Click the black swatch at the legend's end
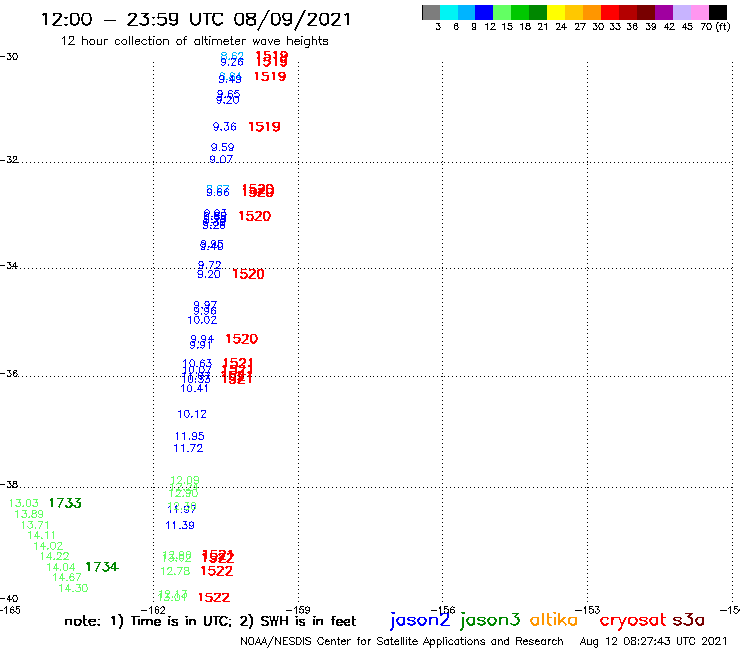This screenshot has height=650, width=740. (718, 12)
